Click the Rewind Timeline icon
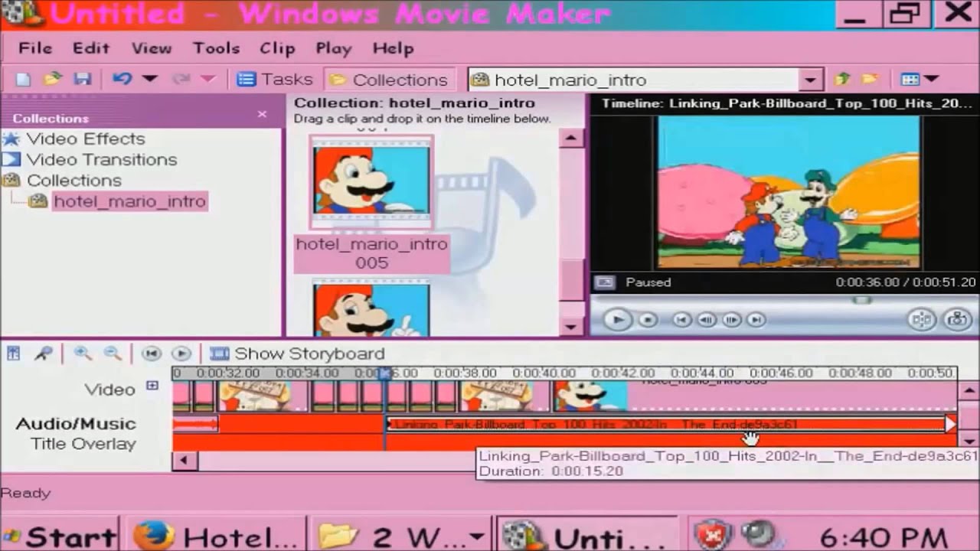980x551 pixels. pyautogui.click(x=152, y=354)
